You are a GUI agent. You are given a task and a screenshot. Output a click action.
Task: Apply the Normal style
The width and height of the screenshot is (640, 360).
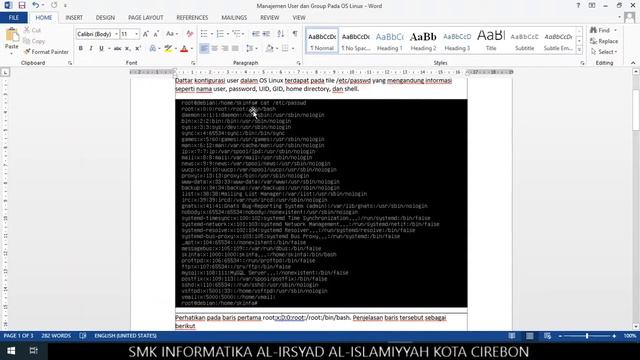[322, 40]
